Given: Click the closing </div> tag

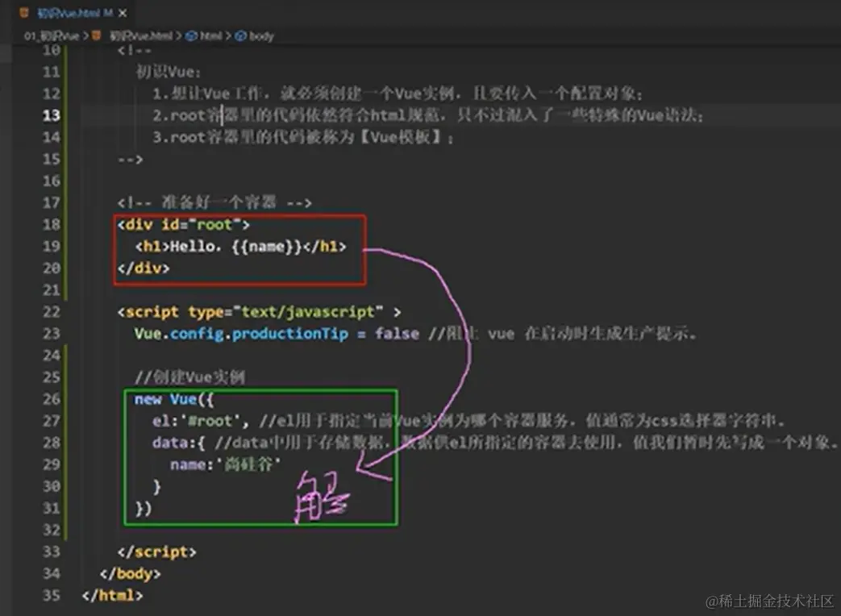Looking at the screenshot, I should (x=144, y=268).
